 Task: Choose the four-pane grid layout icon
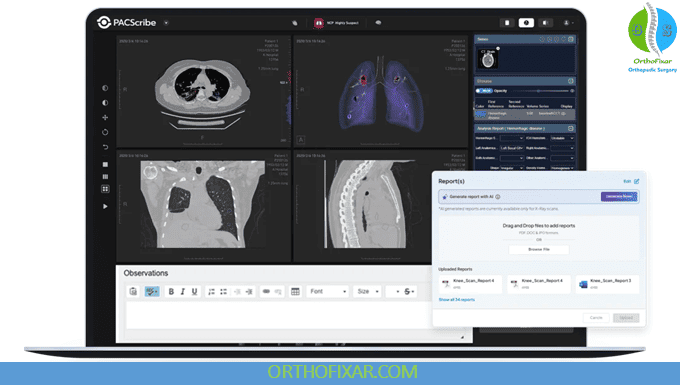[x=105, y=189]
